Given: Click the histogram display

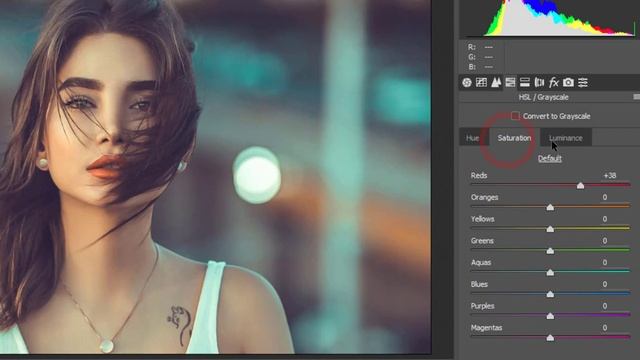Looking at the screenshot, I should click(549, 19).
